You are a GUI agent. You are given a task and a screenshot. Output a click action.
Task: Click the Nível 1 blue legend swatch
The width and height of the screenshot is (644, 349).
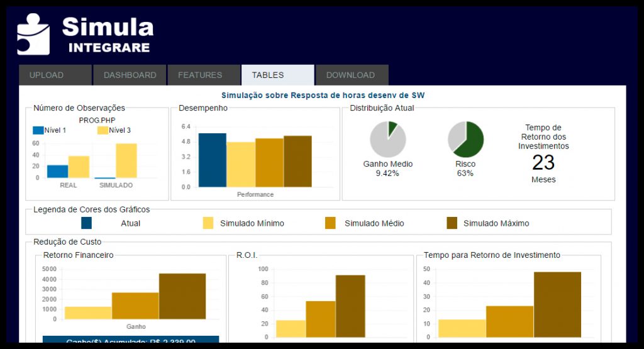[38, 131]
